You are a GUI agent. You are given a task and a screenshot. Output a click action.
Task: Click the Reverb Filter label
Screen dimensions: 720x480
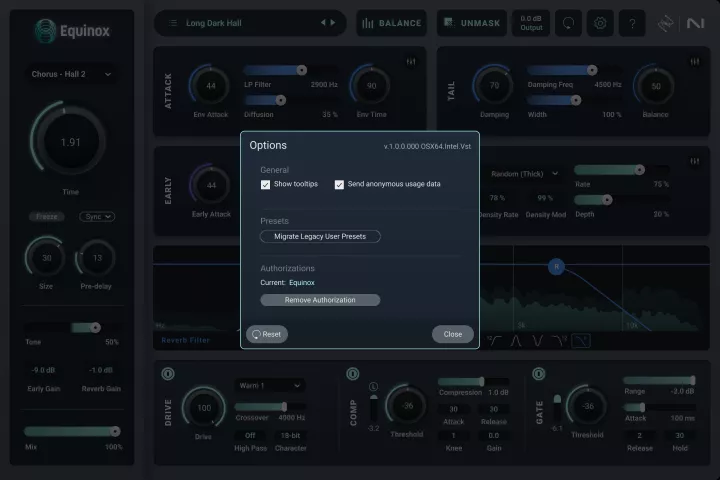tap(186, 340)
